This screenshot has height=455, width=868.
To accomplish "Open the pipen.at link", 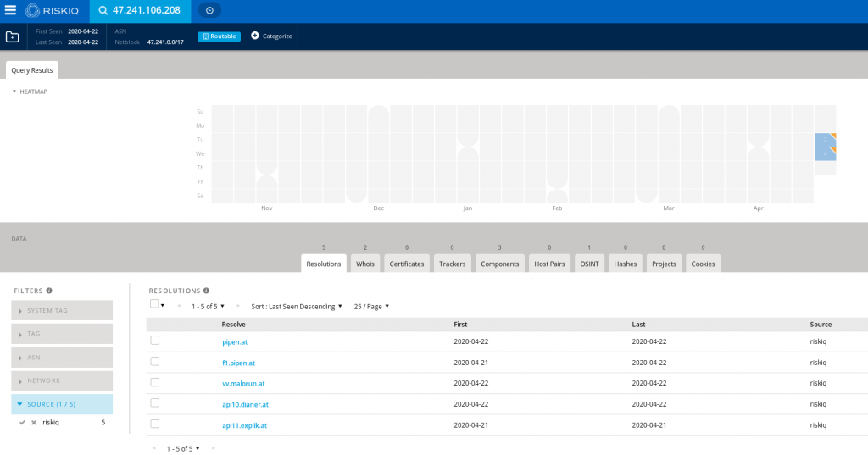I will (x=235, y=342).
